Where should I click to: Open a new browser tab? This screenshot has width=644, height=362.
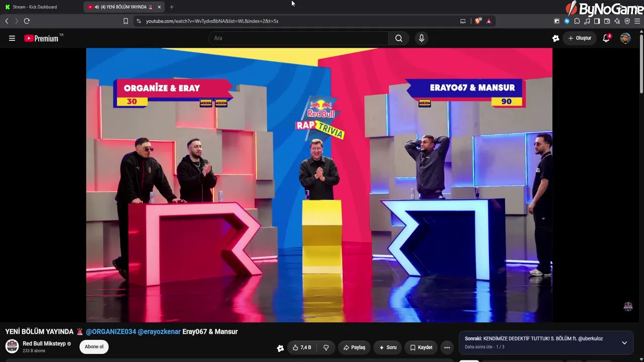[172, 7]
